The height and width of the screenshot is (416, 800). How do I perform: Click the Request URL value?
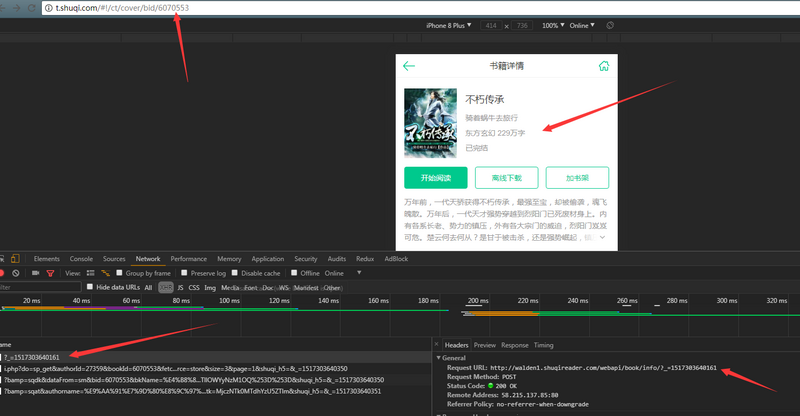[x=604, y=368]
